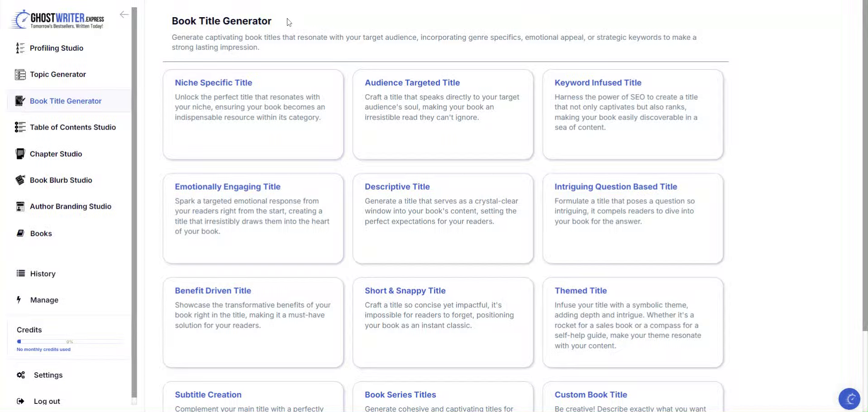The height and width of the screenshot is (412, 868).
Task: Open the Intriguing Question Based Title card
Action: tap(633, 218)
